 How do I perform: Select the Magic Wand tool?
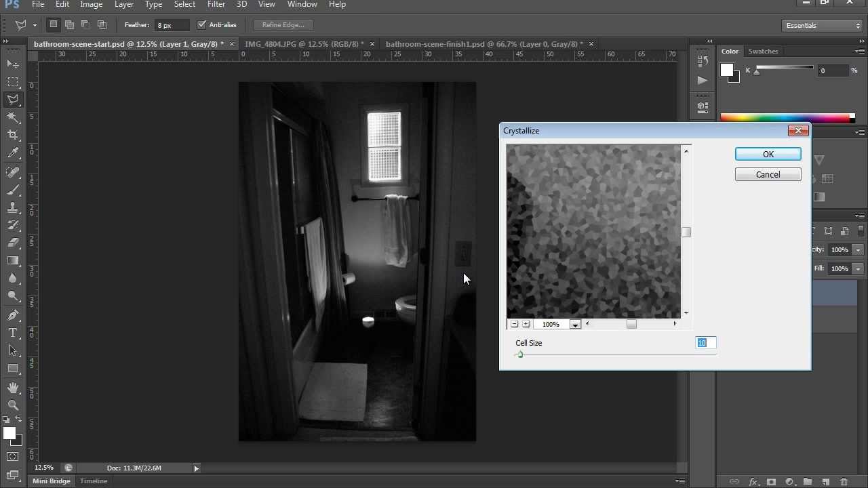[x=13, y=117]
